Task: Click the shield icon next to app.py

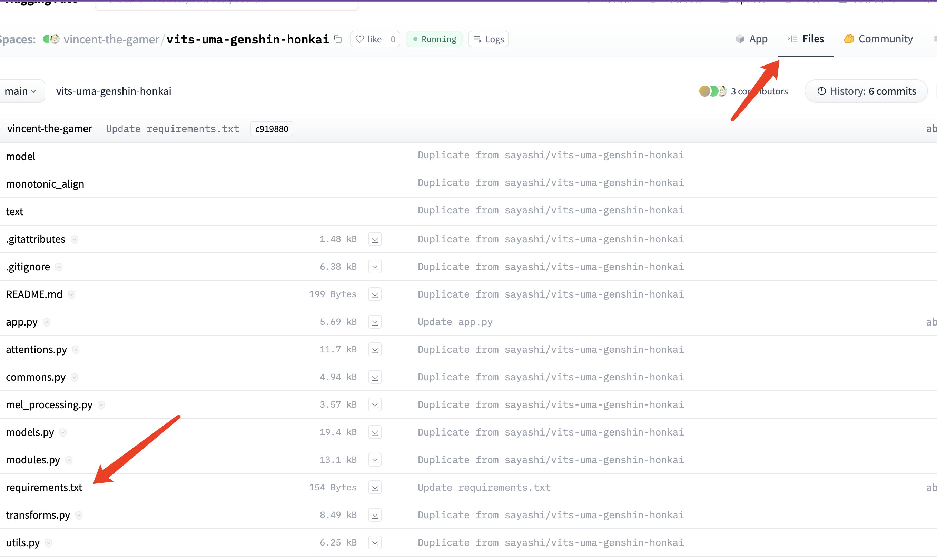Action: coord(47,322)
